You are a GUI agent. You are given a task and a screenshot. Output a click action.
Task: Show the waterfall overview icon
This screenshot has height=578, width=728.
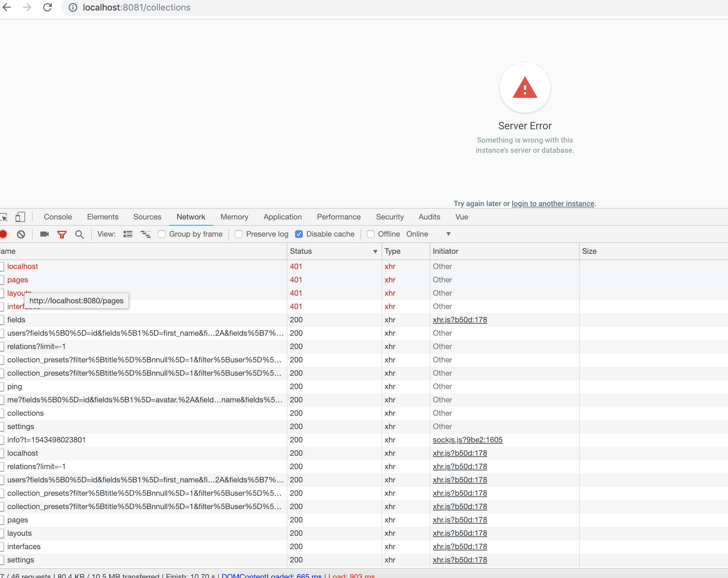pos(145,234)
